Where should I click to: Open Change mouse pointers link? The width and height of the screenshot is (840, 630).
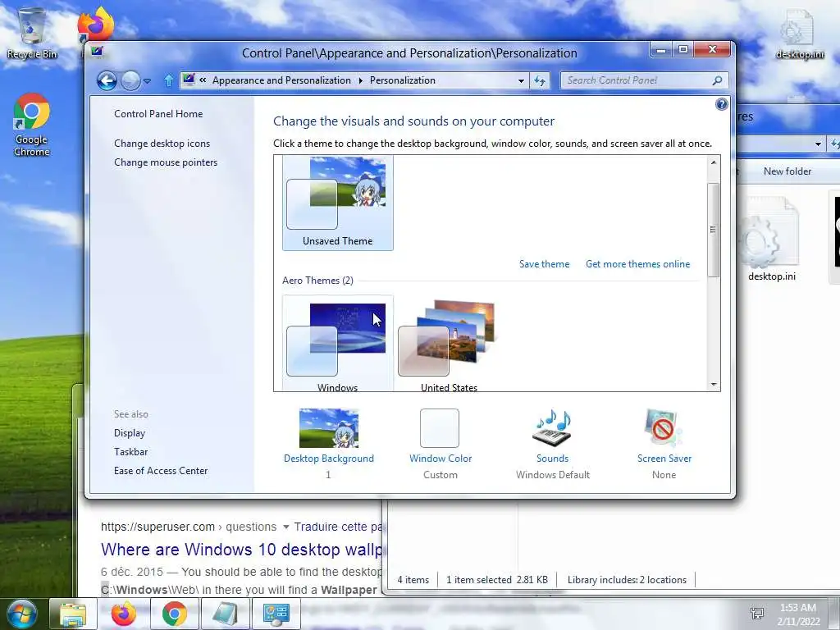[166, 162]
